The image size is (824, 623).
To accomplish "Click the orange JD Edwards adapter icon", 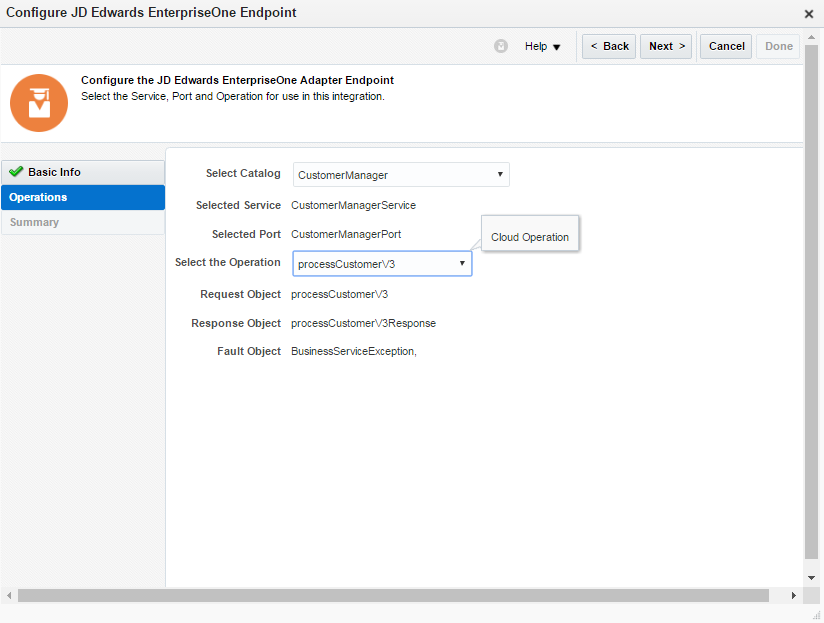I will pos(39,103).
